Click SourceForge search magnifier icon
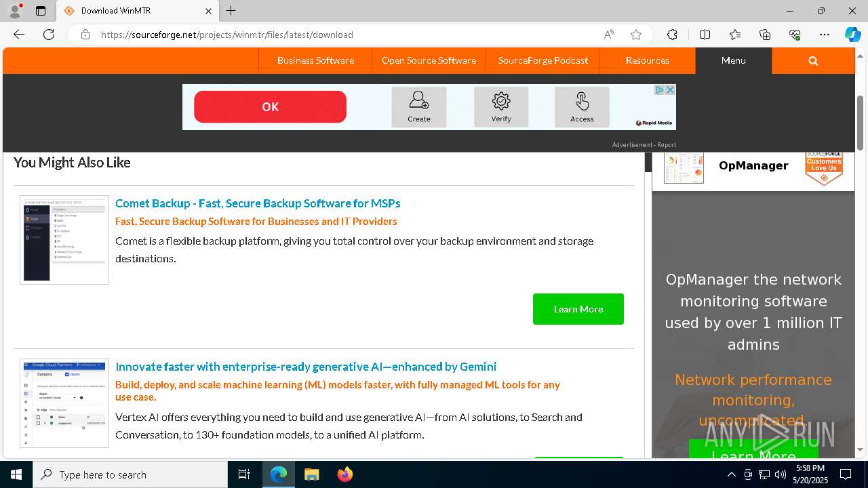Image resolution: width=868 pixels, height=488 pixels. [x=813, y=60]
